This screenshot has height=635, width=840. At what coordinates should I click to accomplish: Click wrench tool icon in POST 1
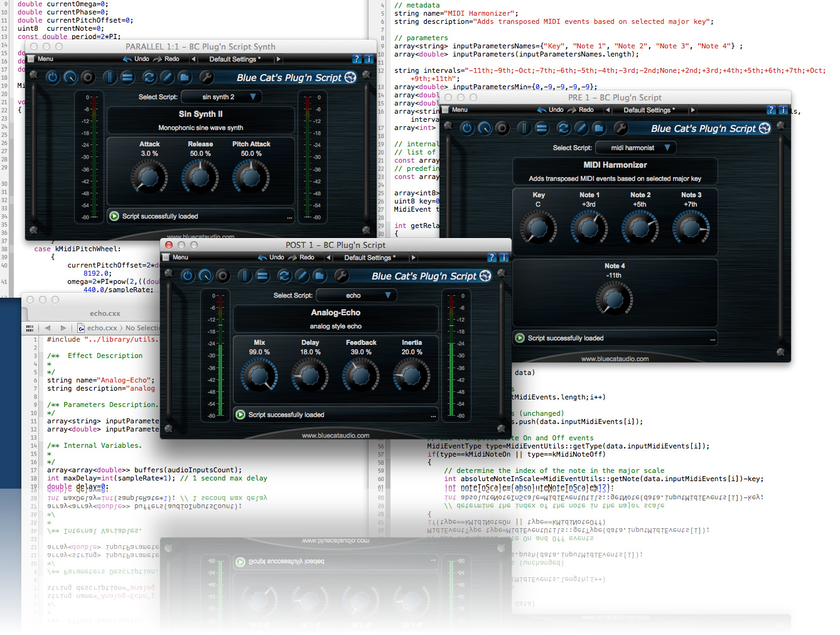[x=341, y=276]
